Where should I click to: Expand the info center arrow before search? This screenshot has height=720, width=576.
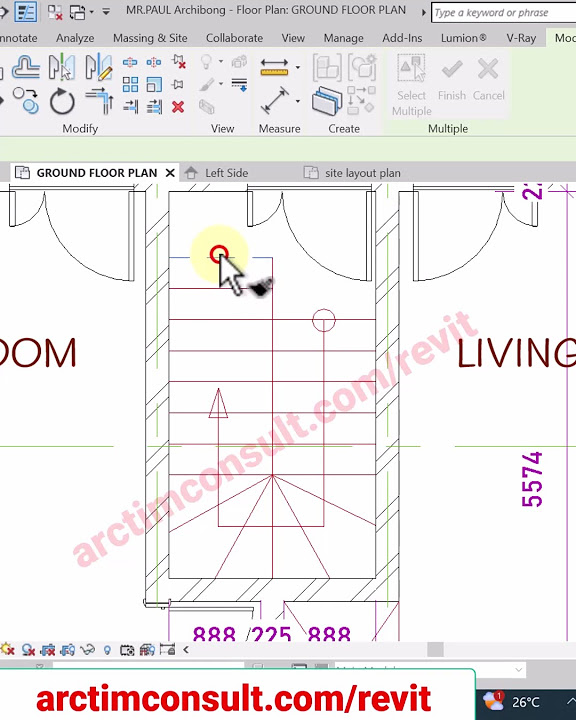click(424, 12)
